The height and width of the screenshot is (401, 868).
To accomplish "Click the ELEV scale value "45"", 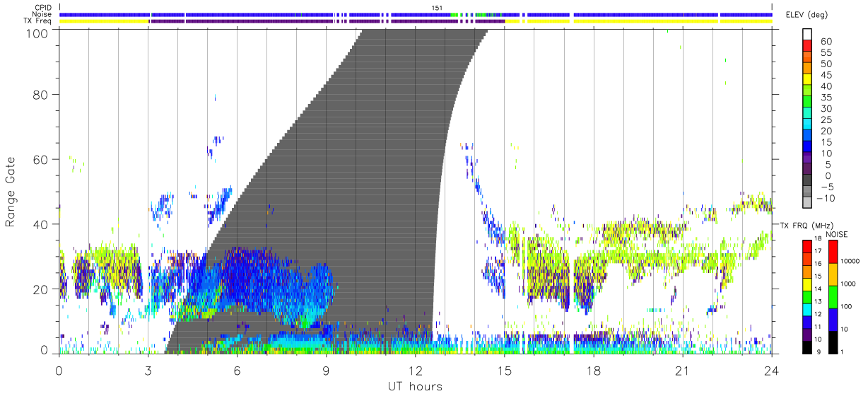I will (826, 75).
